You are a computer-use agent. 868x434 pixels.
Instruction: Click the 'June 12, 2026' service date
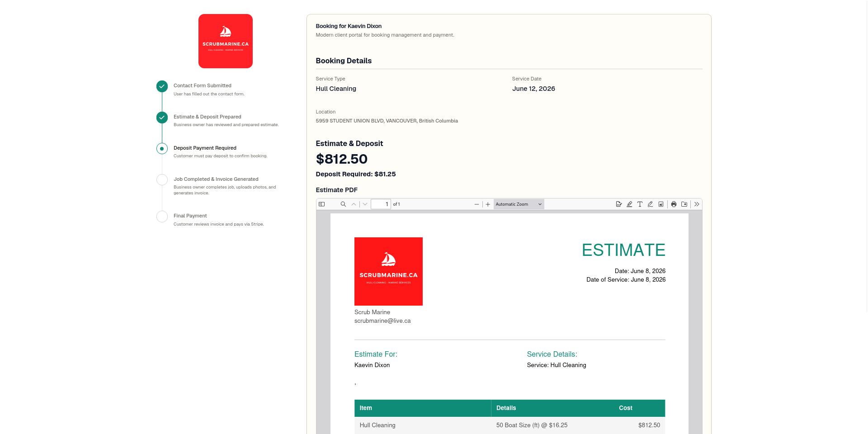click(533, 89)
